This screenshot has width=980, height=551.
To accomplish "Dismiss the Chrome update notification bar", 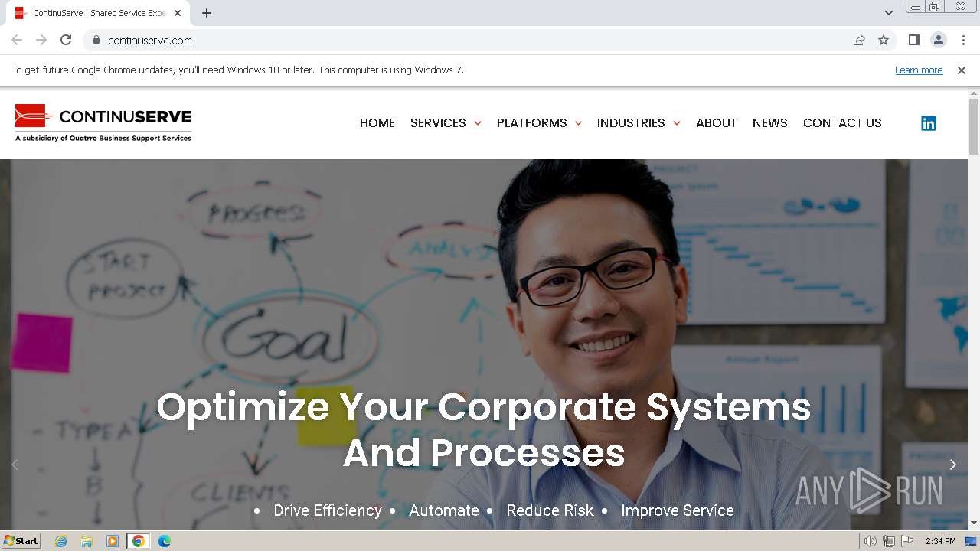I will pos(962,70).
